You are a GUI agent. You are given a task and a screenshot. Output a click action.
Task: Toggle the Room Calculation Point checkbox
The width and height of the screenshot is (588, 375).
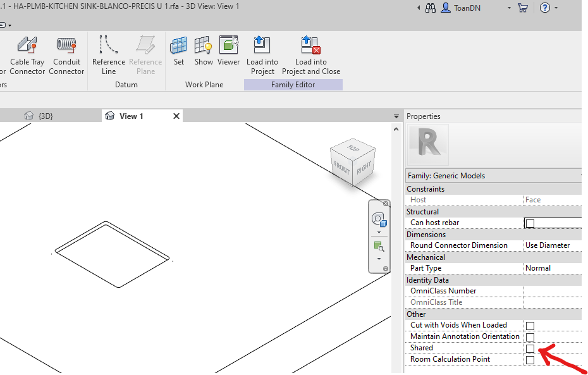[x=529, y=359]
